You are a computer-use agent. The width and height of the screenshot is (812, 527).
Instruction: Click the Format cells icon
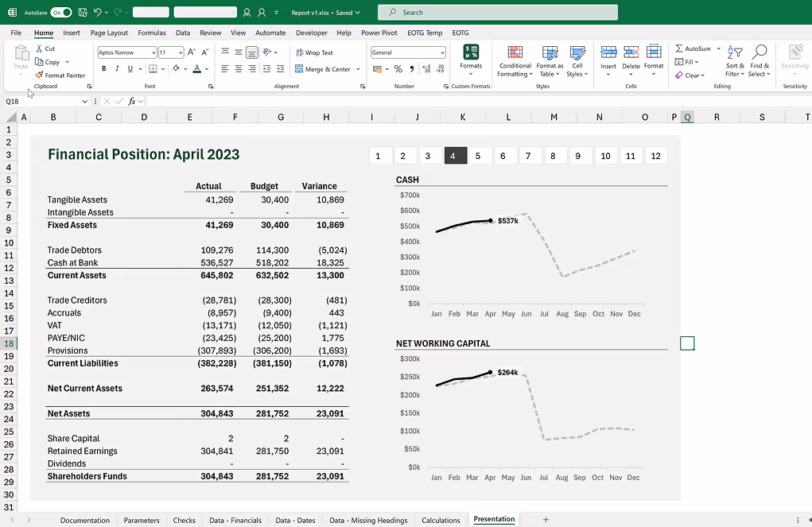tap(654, 52)
